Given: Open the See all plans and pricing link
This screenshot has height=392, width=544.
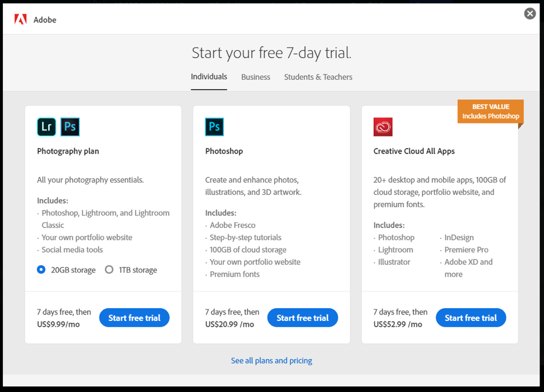Looking at the screenshot, I should coord(271,361).
